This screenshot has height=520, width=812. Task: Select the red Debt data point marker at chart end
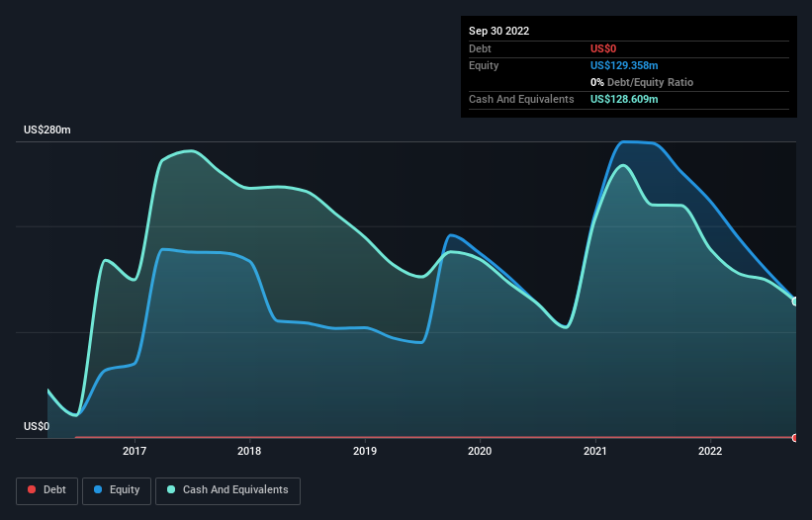click(x=795, y=438)
